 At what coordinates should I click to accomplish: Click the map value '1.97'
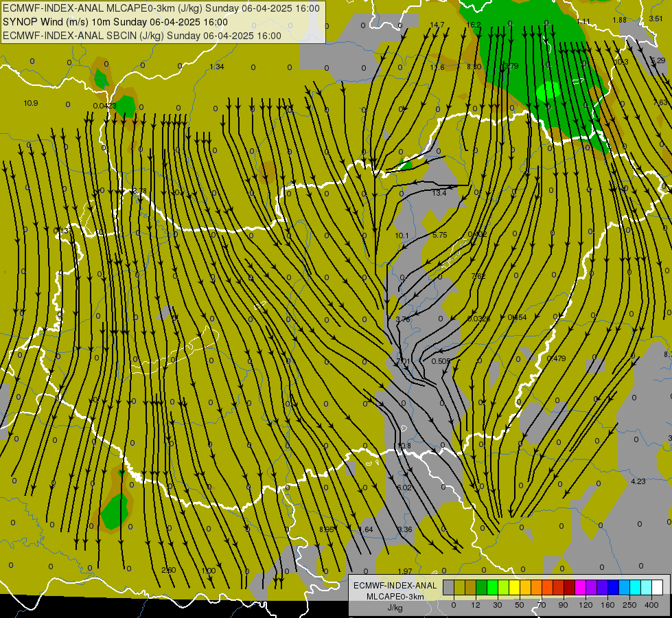405,571
